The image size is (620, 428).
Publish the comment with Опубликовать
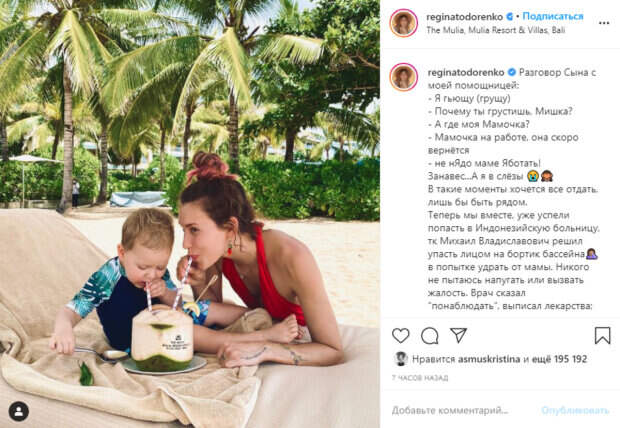point(575,411)
